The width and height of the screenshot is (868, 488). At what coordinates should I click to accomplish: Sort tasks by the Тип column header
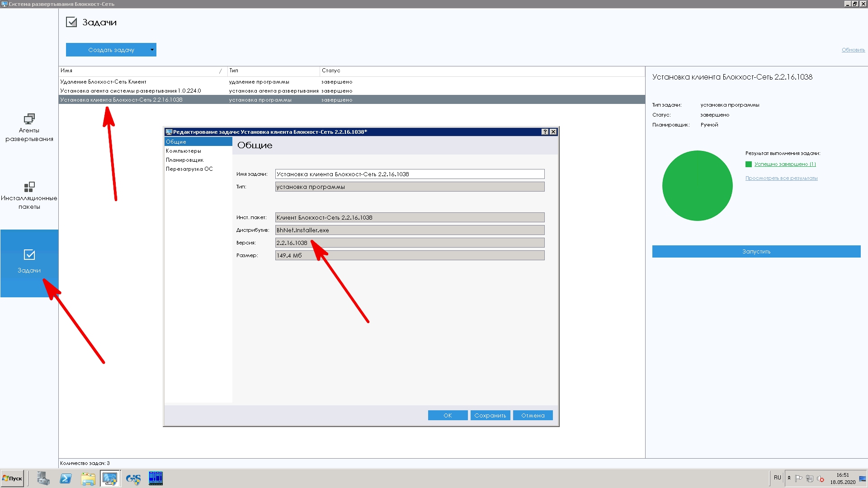coord(274,71)
